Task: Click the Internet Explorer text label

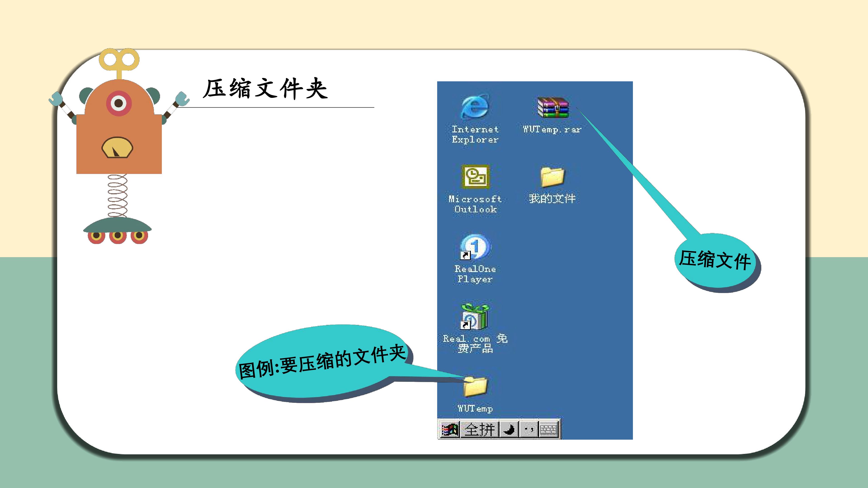Action: [475, 134]
